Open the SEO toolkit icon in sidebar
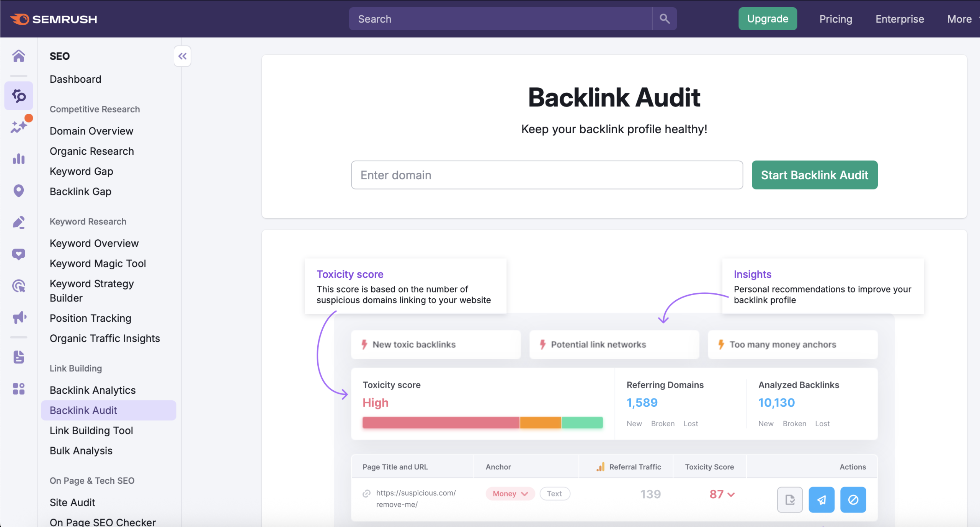 [x=18, y=96]
